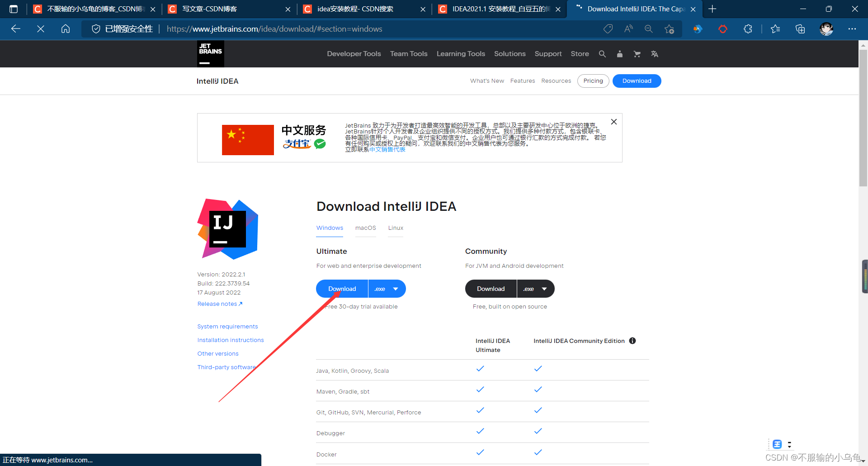868x466 pixels.
Task: Open the language translate icon
Action: 654,54
